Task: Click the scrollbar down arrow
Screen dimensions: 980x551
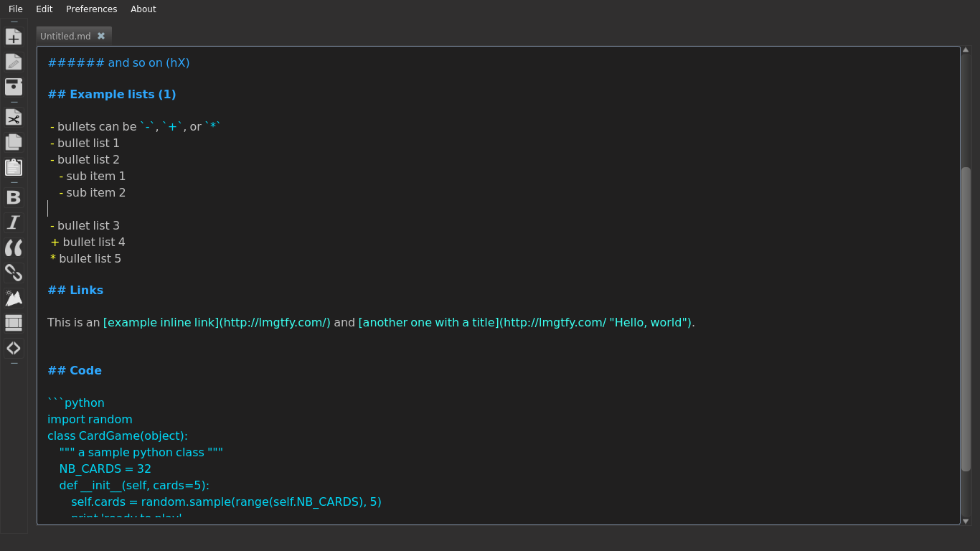Action: coord(966,521)
